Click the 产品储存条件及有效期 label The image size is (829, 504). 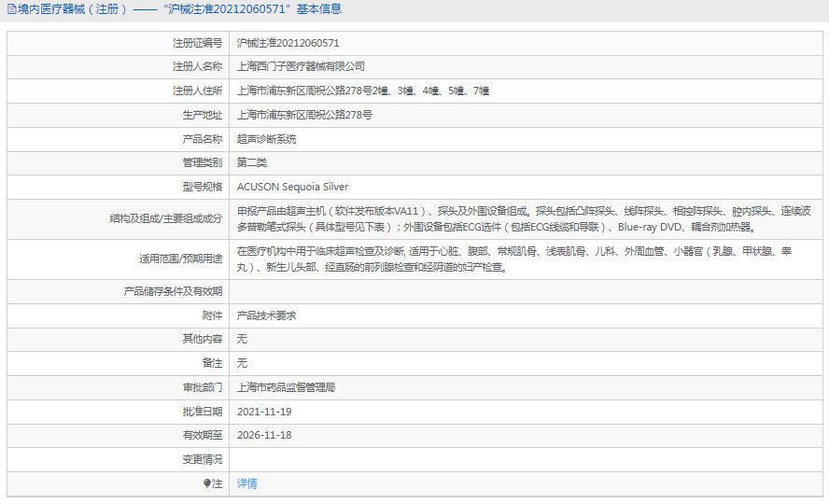pyautogui.click(x=173, y=291)
